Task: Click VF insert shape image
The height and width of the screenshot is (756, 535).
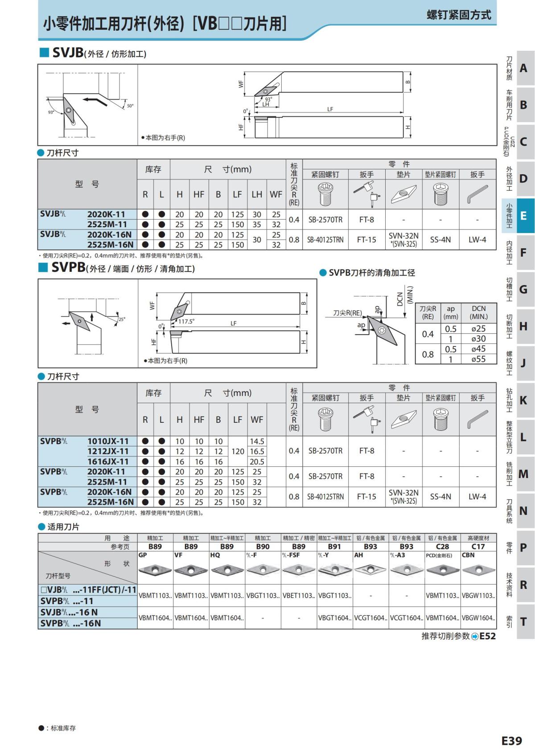Action: 191,569
